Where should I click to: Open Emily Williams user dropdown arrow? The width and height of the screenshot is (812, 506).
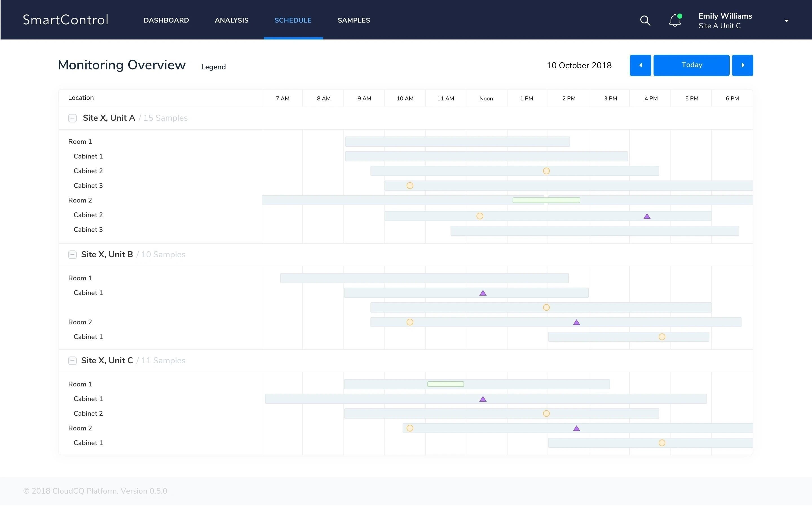point(786,21)
